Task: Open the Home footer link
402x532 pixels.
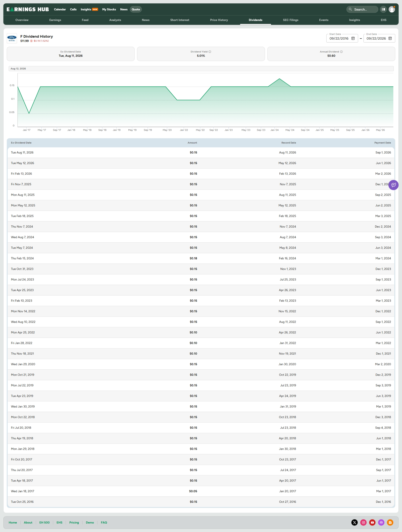Action: (13, 522)
